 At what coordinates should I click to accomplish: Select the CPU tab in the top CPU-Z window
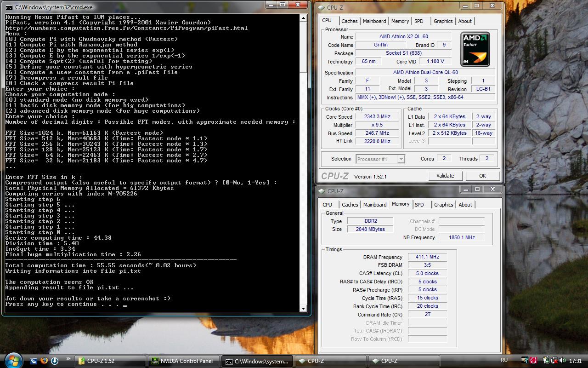tap(327, 20)
